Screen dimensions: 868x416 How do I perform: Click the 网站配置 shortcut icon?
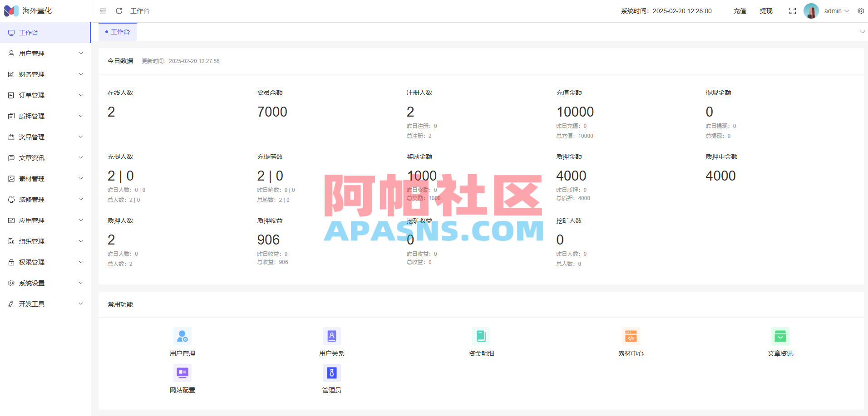[182, 372]
